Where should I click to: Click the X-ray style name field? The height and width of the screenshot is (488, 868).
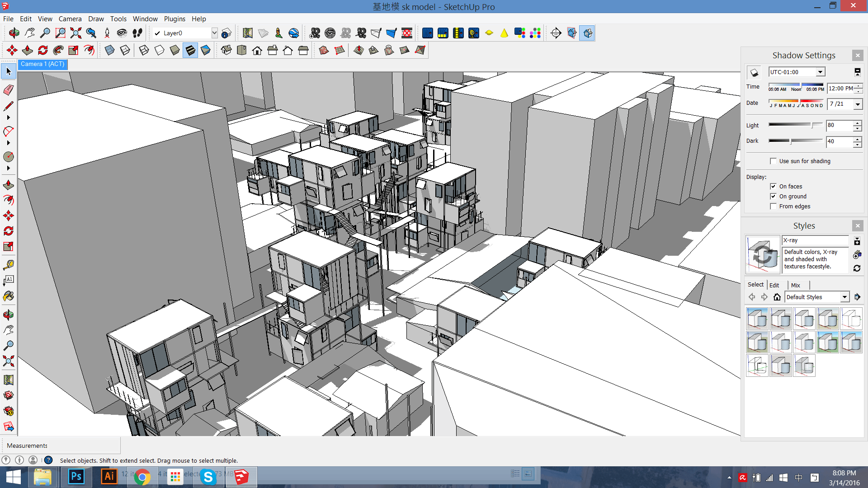(816, 240)
